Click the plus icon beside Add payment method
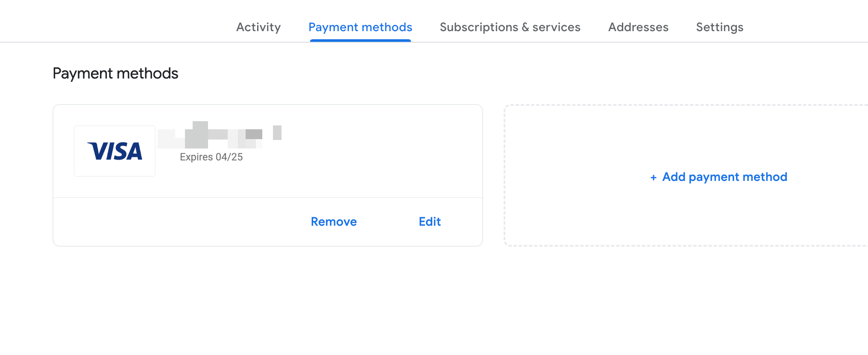 [653, 177]
